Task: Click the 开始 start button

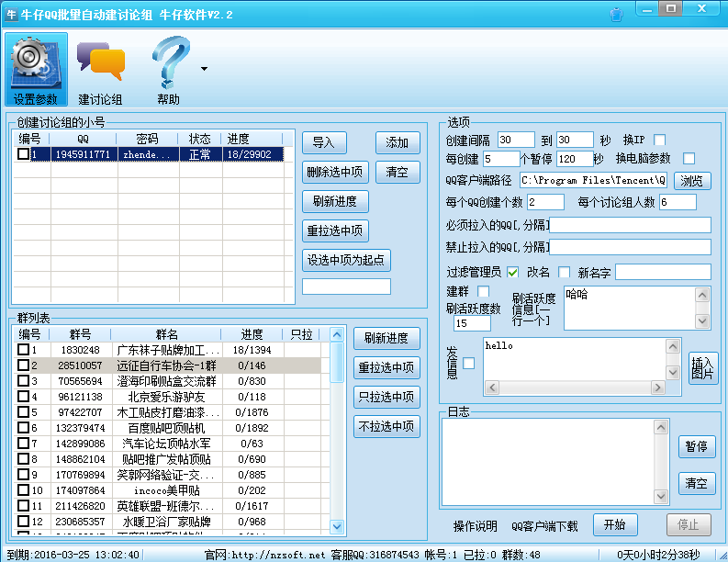Action: point(615,525)
